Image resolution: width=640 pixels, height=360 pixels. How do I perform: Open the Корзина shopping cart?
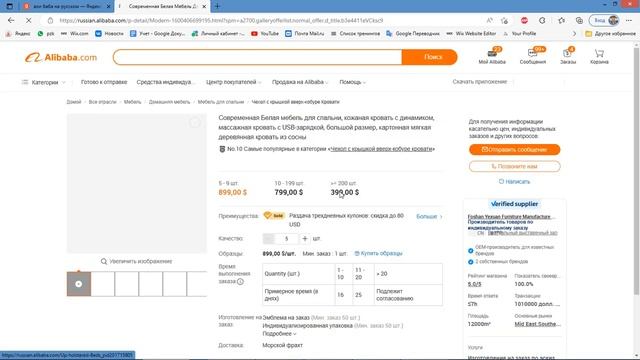click(599, 56)
